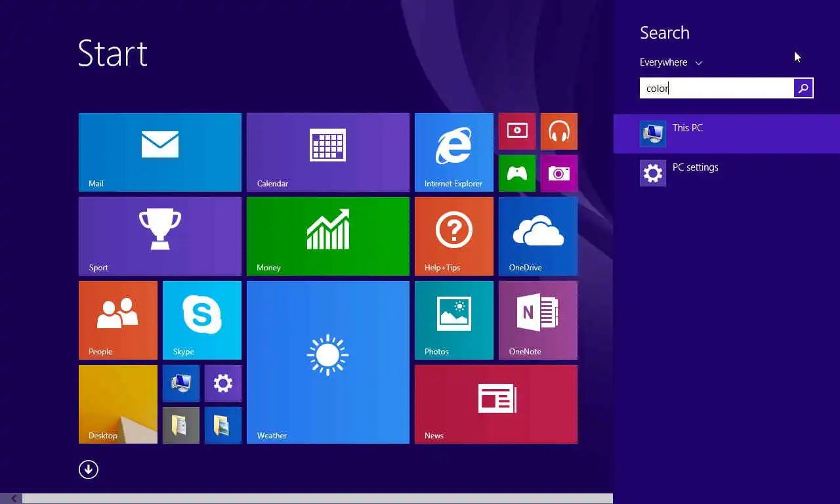Open the Photos tile

(x=454, y=320)
